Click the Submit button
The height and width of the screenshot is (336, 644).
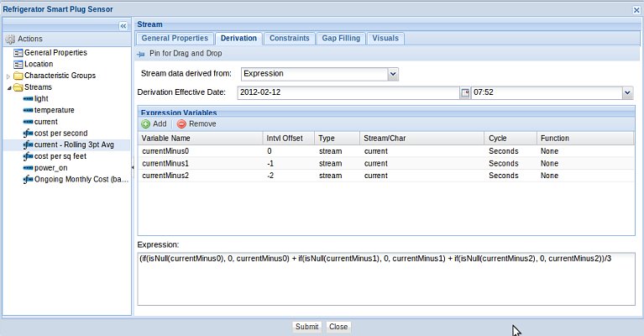306,327
